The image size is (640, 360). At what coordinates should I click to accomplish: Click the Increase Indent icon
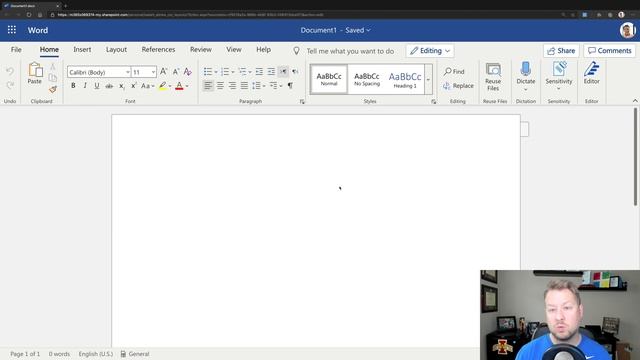(271, 72)
